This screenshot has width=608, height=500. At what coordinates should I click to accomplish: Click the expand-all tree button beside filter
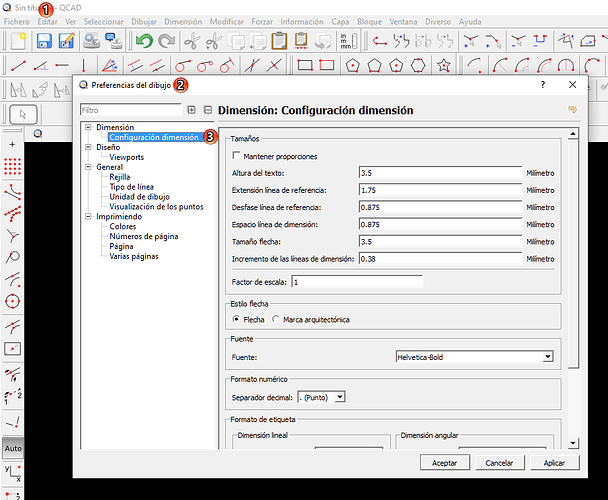point(191,110)
